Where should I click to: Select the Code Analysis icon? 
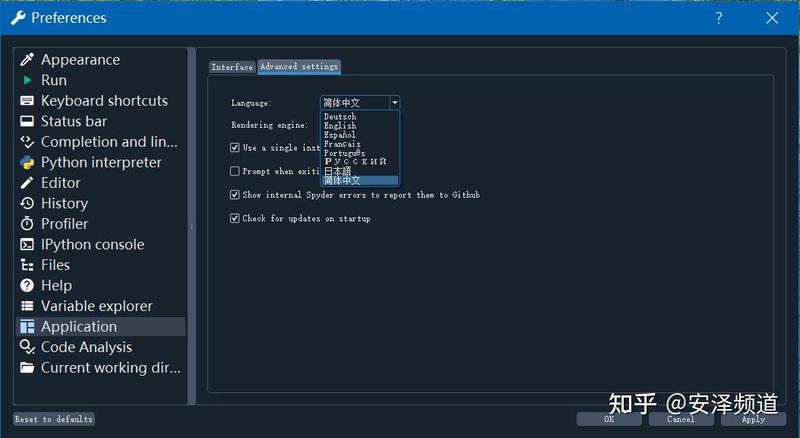27,347
